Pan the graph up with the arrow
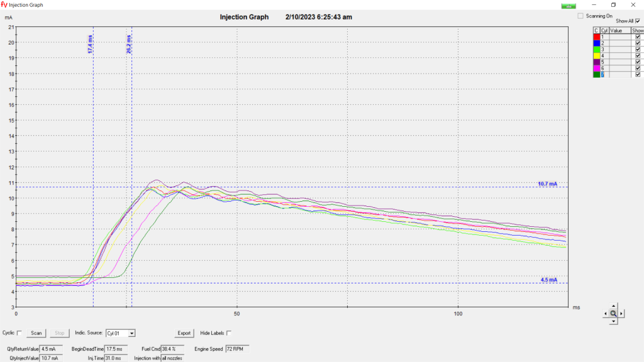 [x=613, y=306]
